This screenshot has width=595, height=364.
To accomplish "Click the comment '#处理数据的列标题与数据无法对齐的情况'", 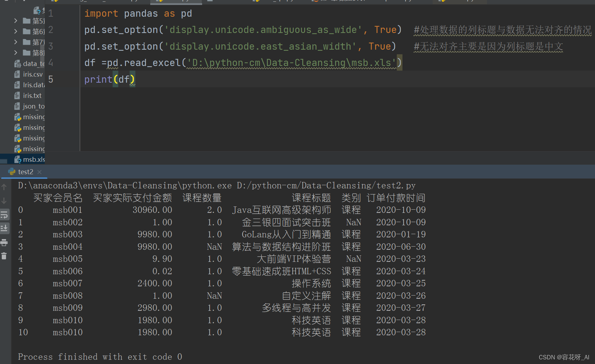I will tap(503, 30).
